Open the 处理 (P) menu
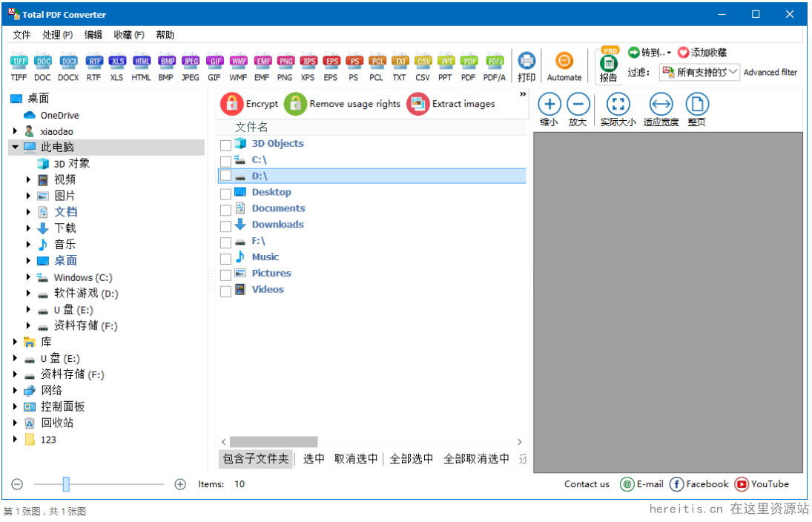This screenshot has height=522, width=812. coord(58,35)
